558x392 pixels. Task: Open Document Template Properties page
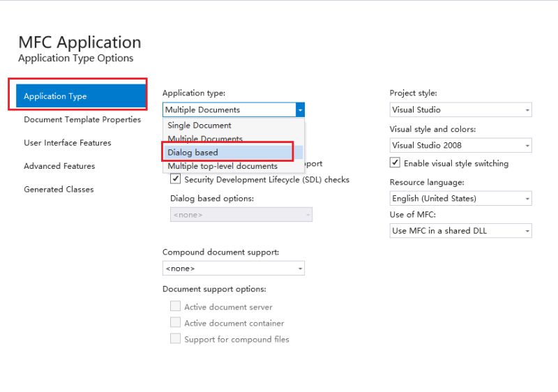[x=82, y=119]
